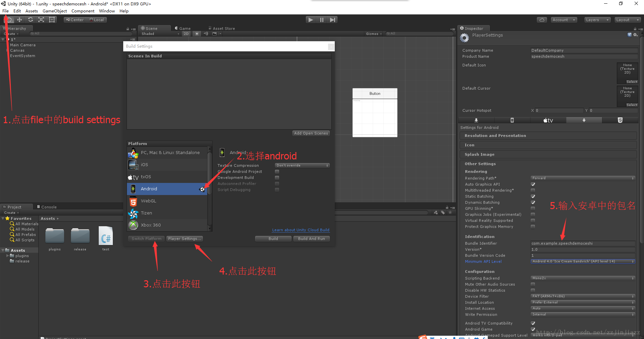
Task: Toggle scene lighting sun icon
Action: pyautogui.click(x=197, y=34)
